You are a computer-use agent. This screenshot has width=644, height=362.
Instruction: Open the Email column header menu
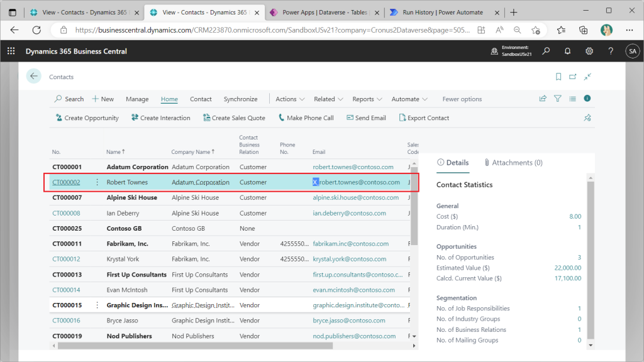(319, 152)
